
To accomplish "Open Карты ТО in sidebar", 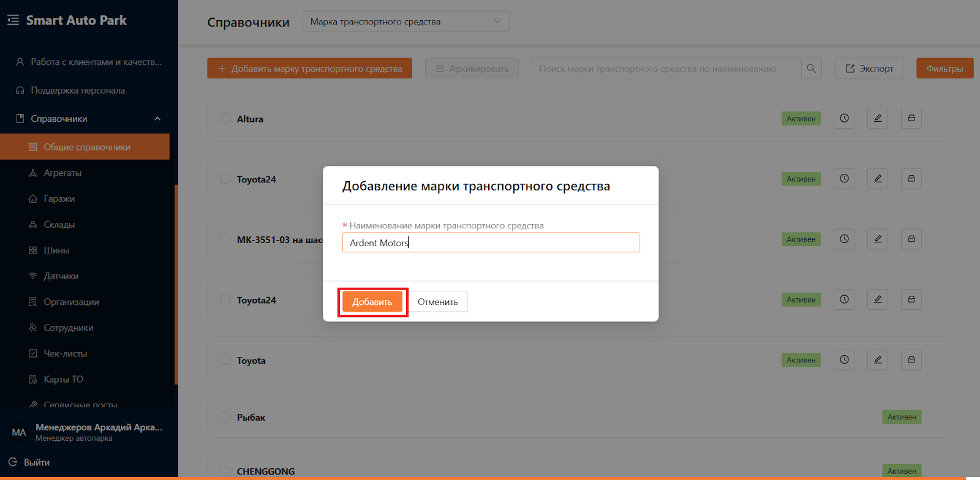I will point(64,379).
